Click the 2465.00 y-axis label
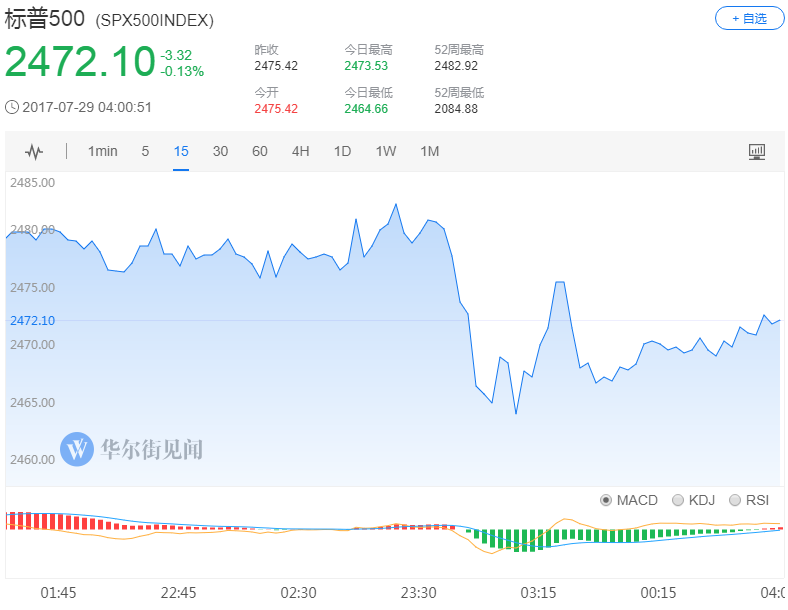The image size is (788, 610). (x=33, y=402)
